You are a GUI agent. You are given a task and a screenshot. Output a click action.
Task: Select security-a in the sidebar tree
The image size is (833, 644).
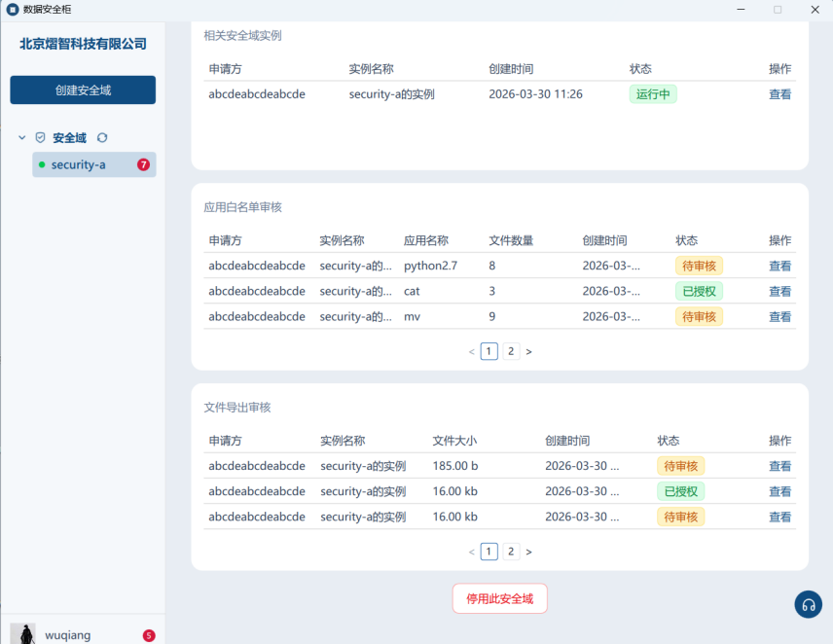(79, 164)
